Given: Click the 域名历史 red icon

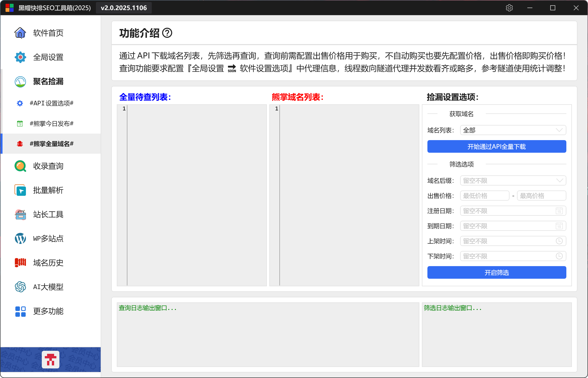Looking at the screenshot, I should (x=20, y=263).
